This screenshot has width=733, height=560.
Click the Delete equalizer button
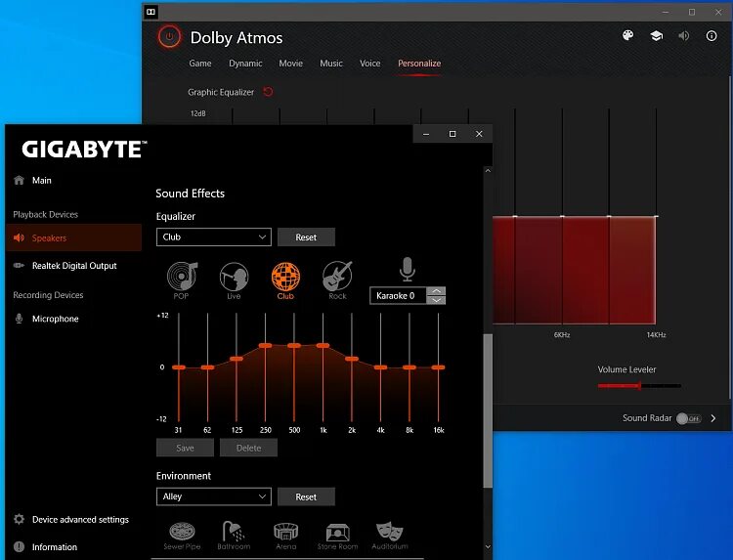[248, 448]
